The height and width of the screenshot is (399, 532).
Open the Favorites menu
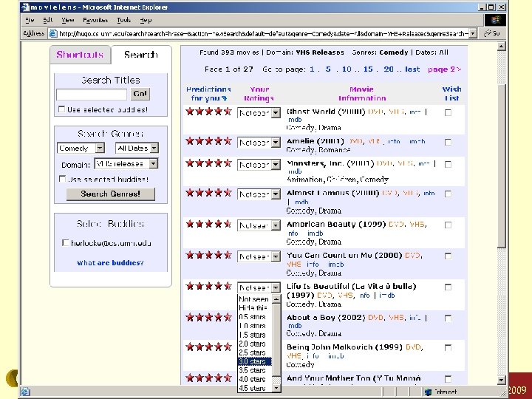(95, 21)
